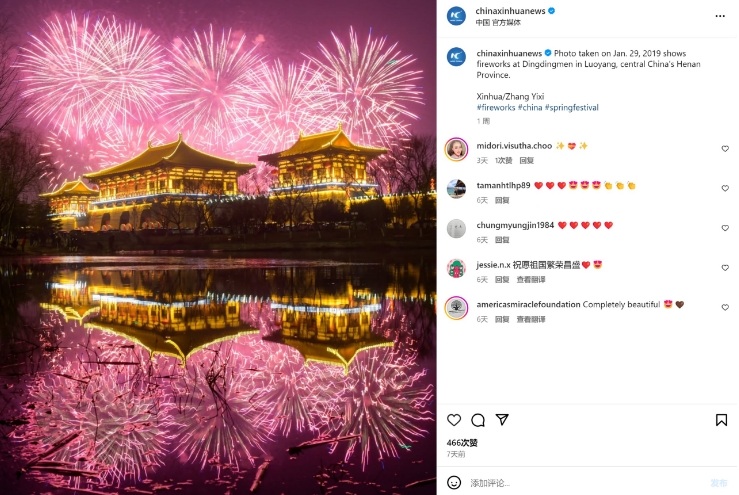Viewport: 739px width, 495px height.
Task: View translation of americasmiraclefoundation's comment
Action: (x=531, y=319)
